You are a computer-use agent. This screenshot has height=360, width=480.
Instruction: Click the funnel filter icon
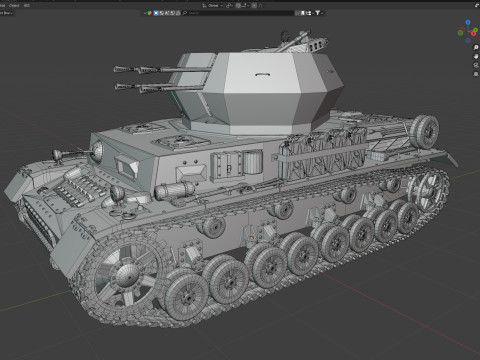click(318, 13)
